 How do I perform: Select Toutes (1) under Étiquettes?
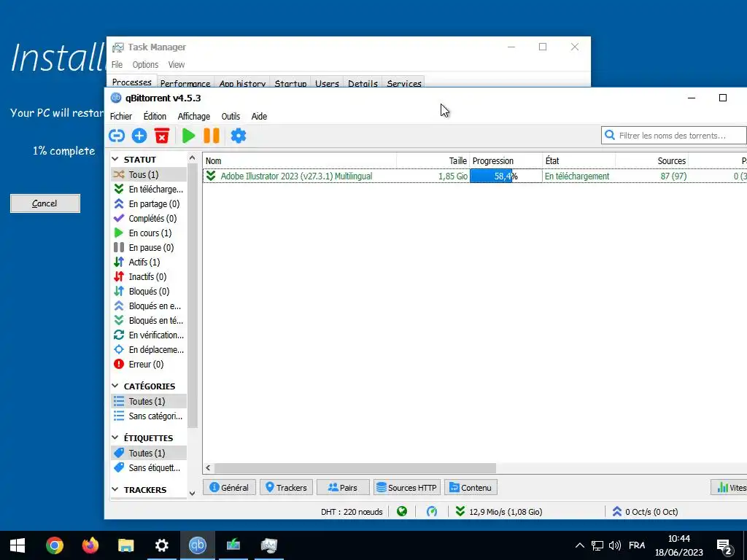(149, 454)
